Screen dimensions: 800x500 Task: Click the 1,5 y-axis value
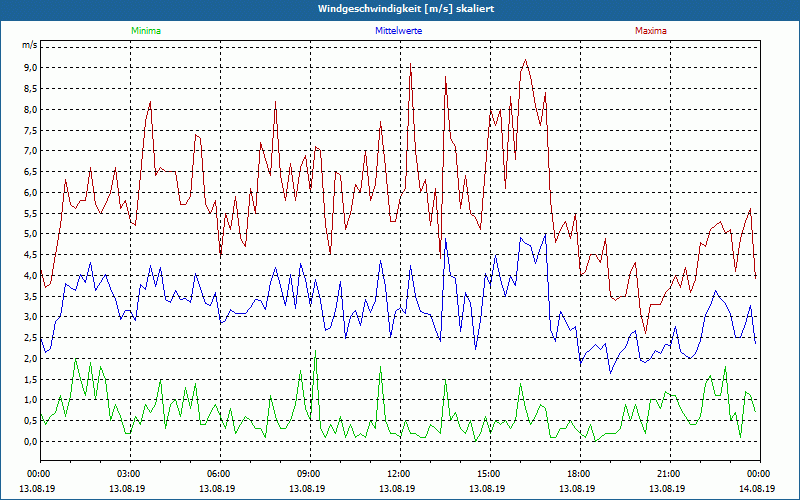[31, 380]
